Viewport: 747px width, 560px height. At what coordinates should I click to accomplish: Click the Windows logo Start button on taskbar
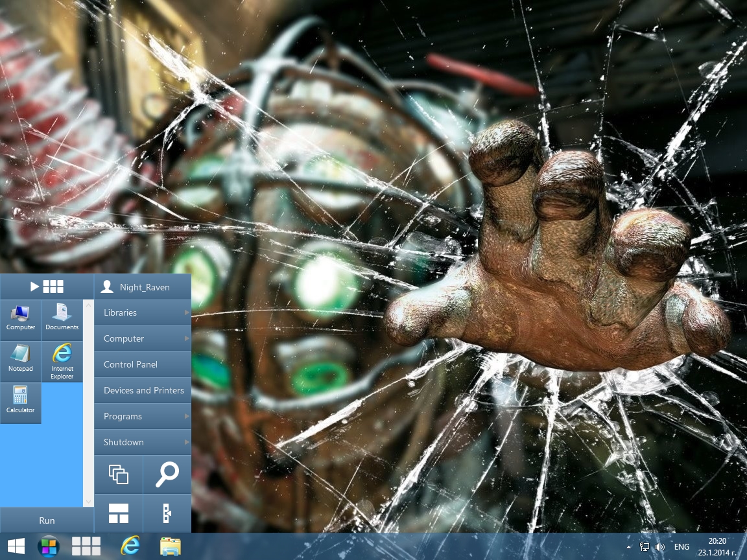[x=16, y=546]
